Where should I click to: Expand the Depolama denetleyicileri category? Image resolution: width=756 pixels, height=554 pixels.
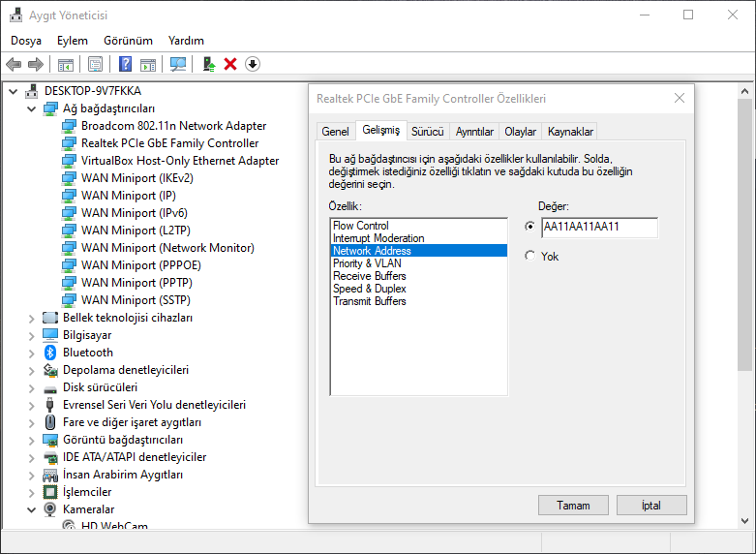(x=32, y=371)
